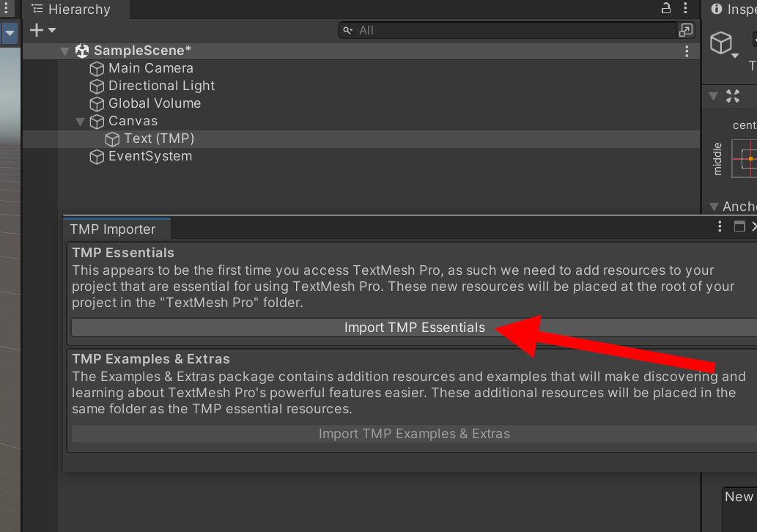Click the Rect Transform component icon

click(x=732, y=96)
